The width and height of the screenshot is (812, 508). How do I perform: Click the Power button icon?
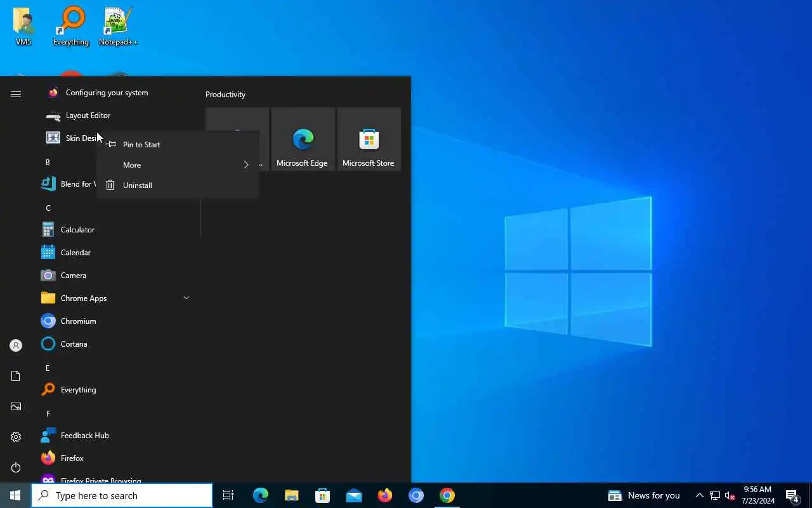16,467
